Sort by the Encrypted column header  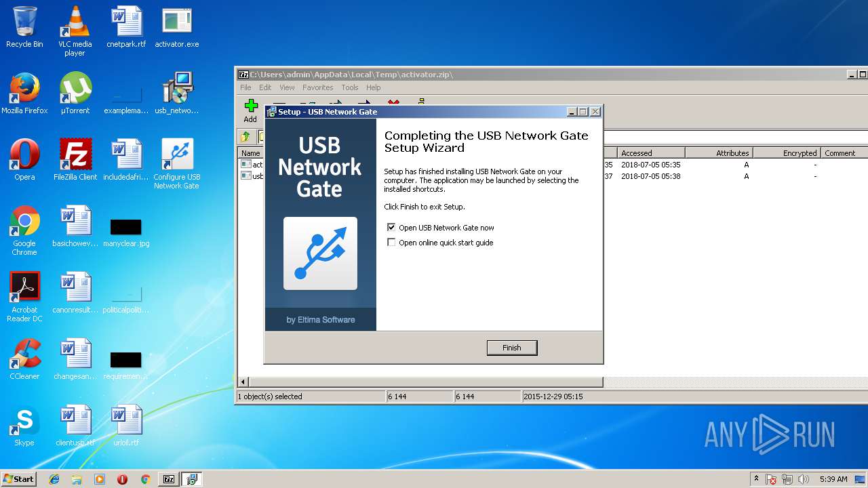point(787,153)
